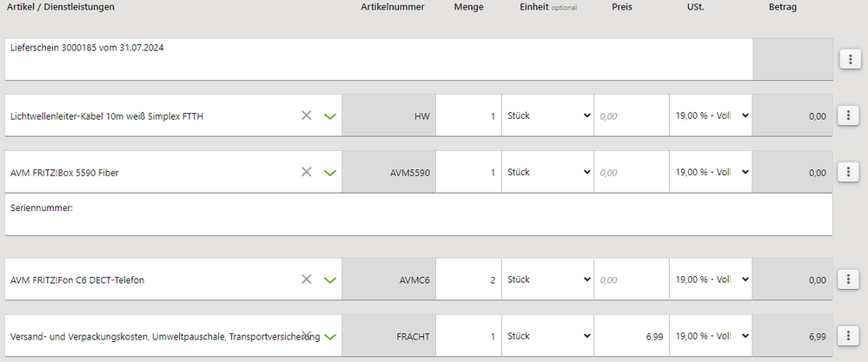Click the Menge field showing 2
868x362 pixels.
coord(469,280)
